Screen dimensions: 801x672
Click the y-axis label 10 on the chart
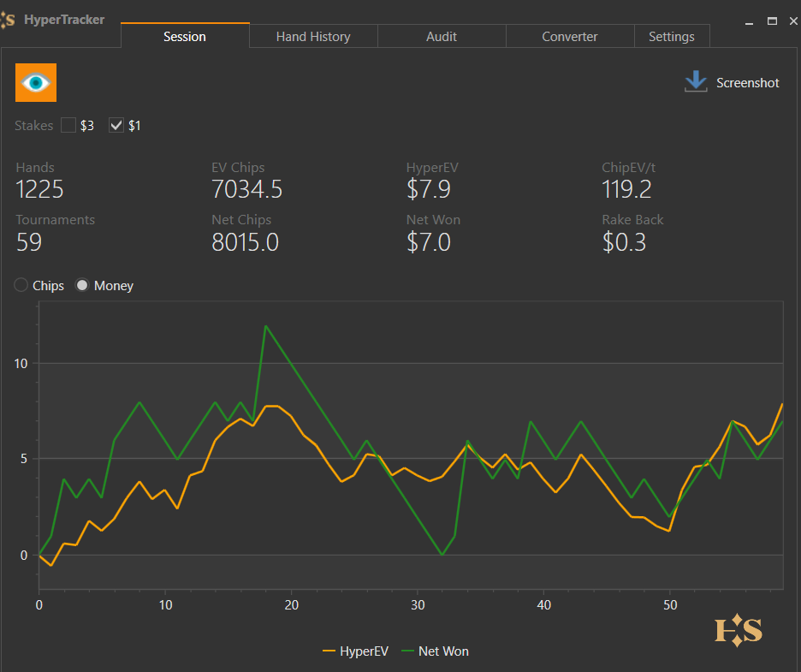click(21, 364)
